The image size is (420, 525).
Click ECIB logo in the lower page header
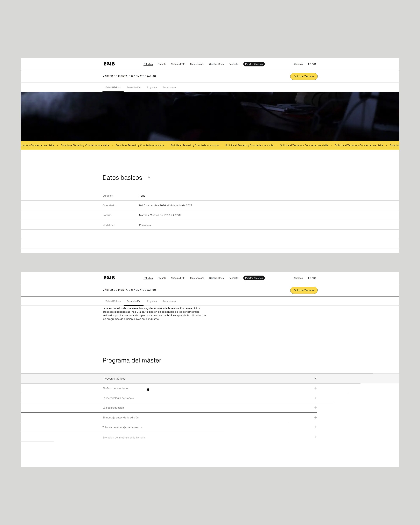click(109, 278)
